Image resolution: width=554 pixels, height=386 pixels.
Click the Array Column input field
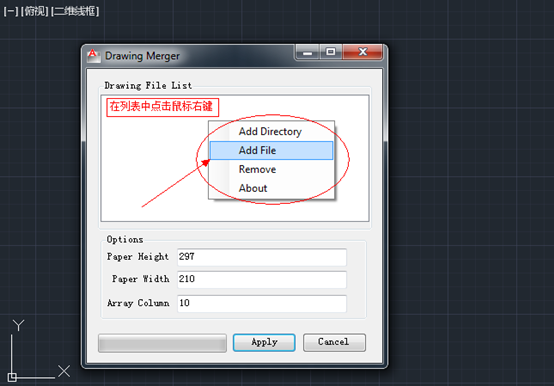pos(261,303)
